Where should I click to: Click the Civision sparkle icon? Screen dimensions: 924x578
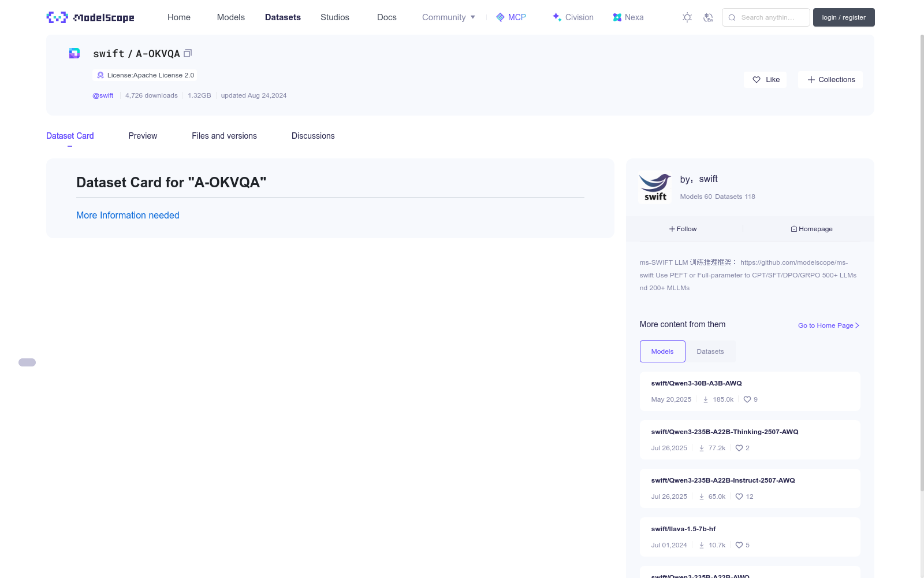(x=557, y=17)
